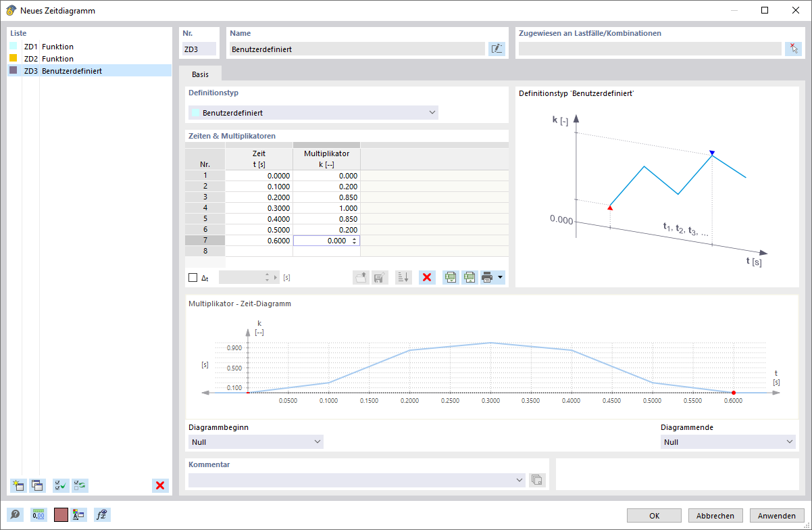
Task: Create a new time diagram in the list
Action: 18,485
